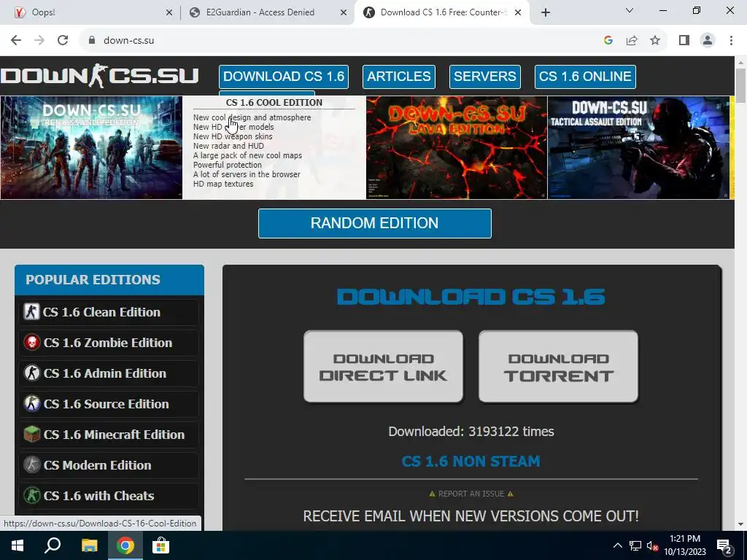Viewport: 747px width, 560px height.
Task: Select the Download CS 1.6 Free tab
Action: pos(441,13)
